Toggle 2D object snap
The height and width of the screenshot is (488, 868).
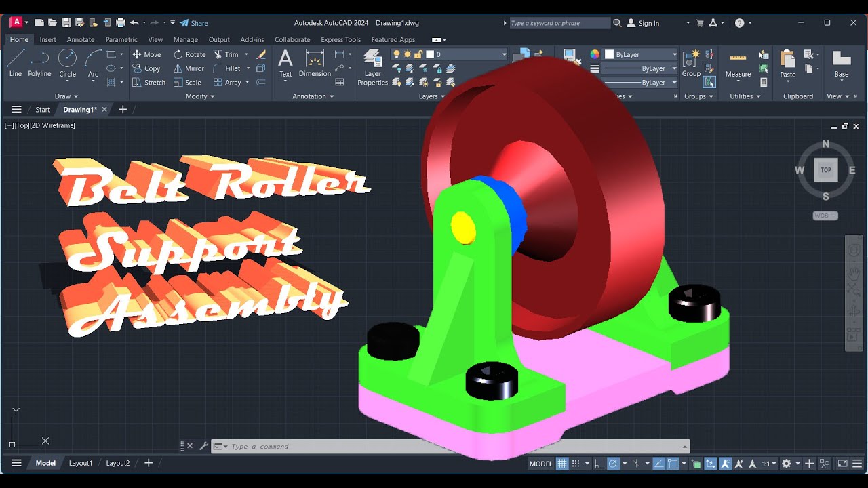coord(673,464)
